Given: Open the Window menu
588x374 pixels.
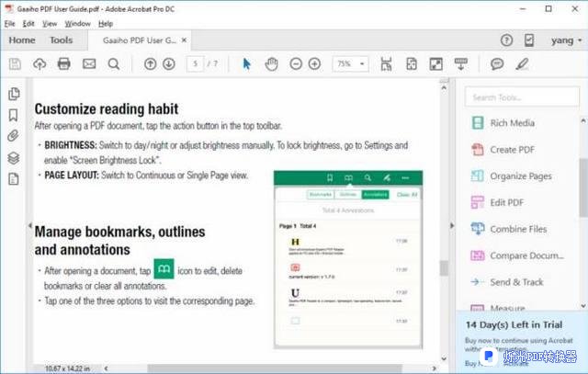Looking at the screenshot, I should coord(77,24).
